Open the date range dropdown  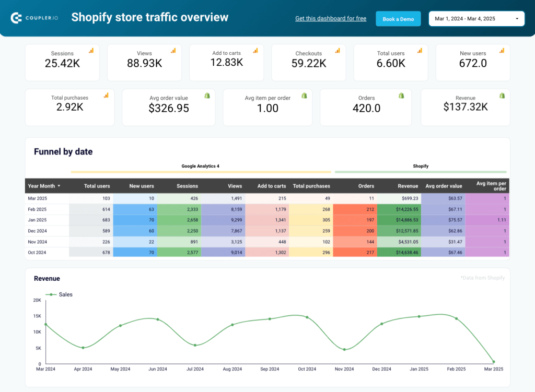point(476,19)
